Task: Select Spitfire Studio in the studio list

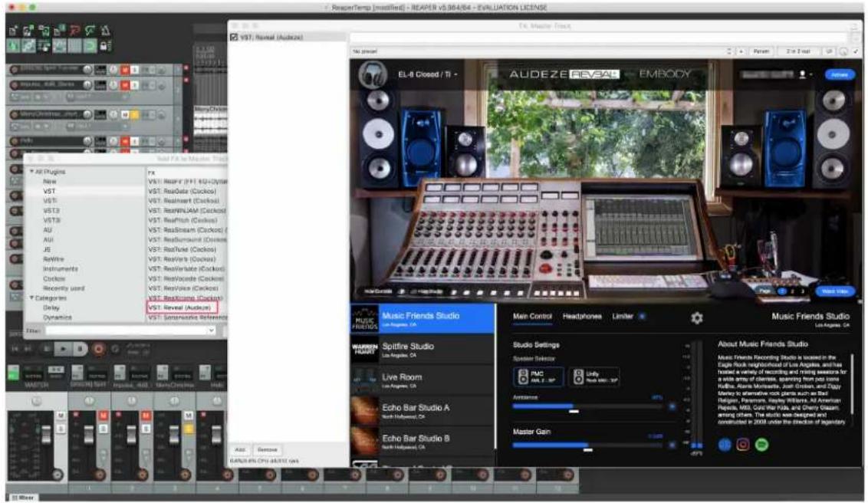Action: 422,350
